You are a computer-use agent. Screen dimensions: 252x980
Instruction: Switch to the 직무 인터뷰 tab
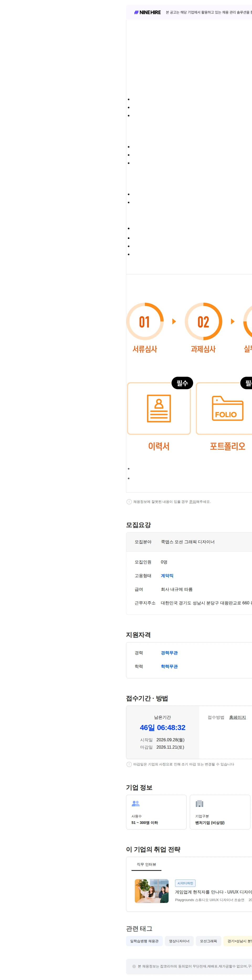click(x=146, y=864)
